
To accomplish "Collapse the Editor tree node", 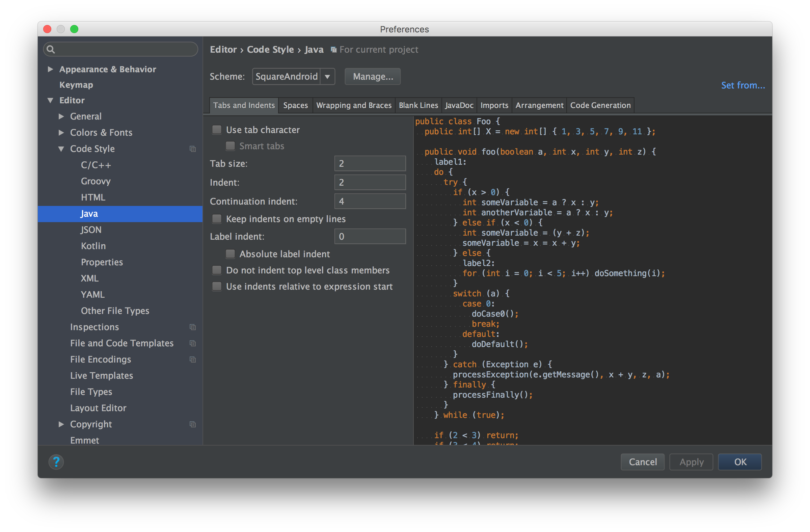I will pyautogui.click(x=50, y=100).
